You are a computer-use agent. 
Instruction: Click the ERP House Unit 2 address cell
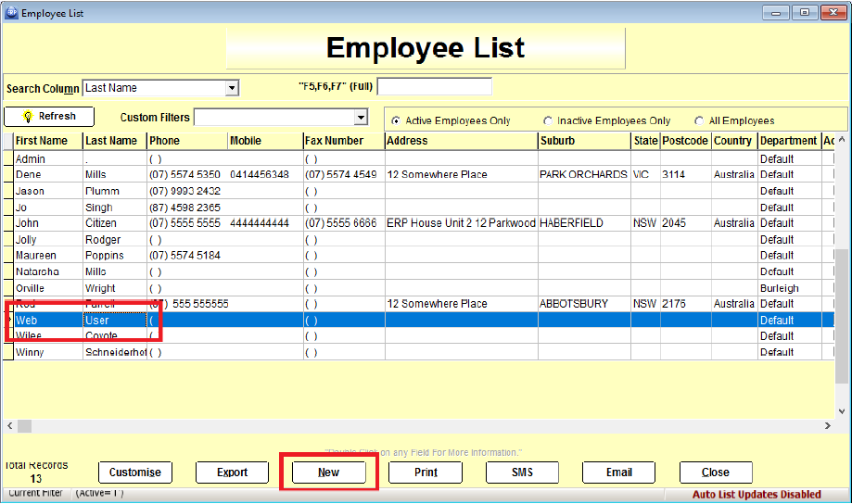[462, 223]
